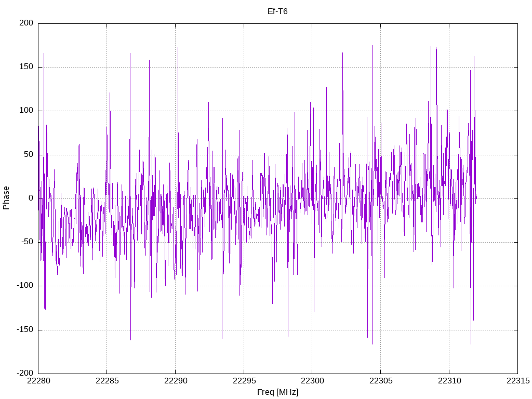
Task: Click the x-axis tick label 22290
Action: click(x=176, y=381)
